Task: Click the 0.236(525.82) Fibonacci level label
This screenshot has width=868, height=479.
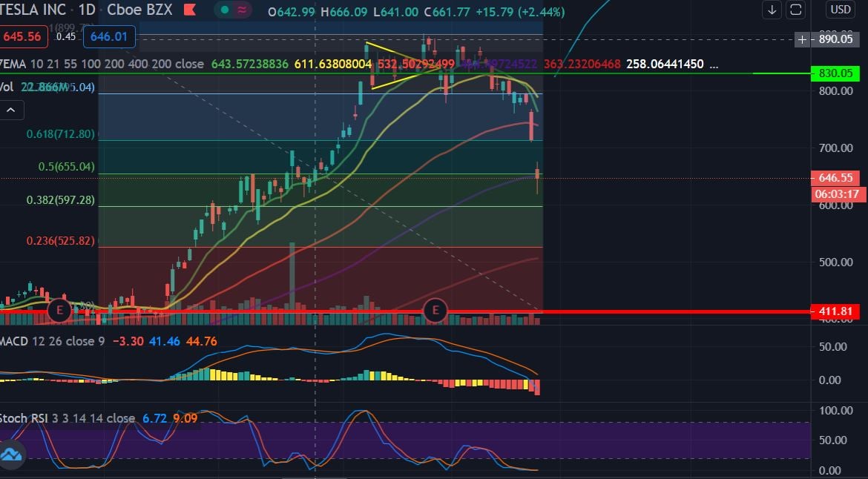Action: (x=60, y=240)
